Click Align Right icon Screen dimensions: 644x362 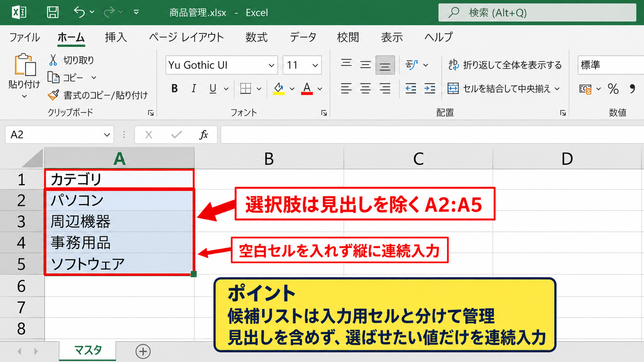pos(385,88)
